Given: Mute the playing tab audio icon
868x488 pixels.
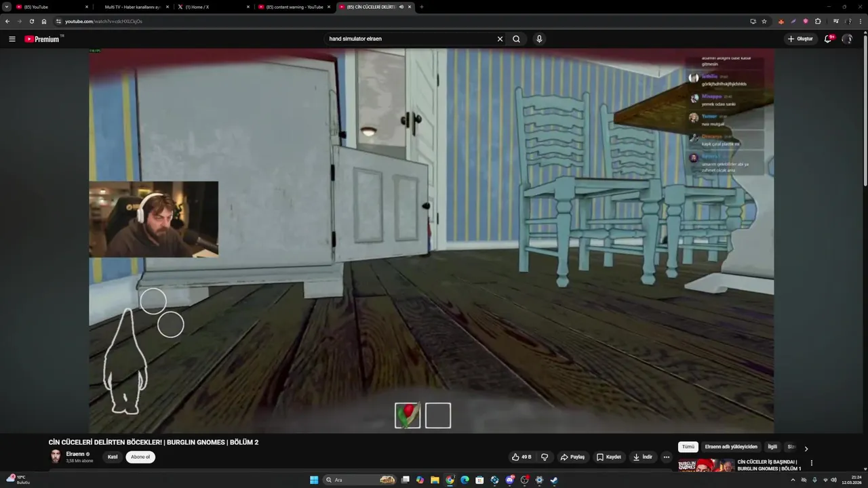Looking at the screenshot, I should tap(401, 7).
